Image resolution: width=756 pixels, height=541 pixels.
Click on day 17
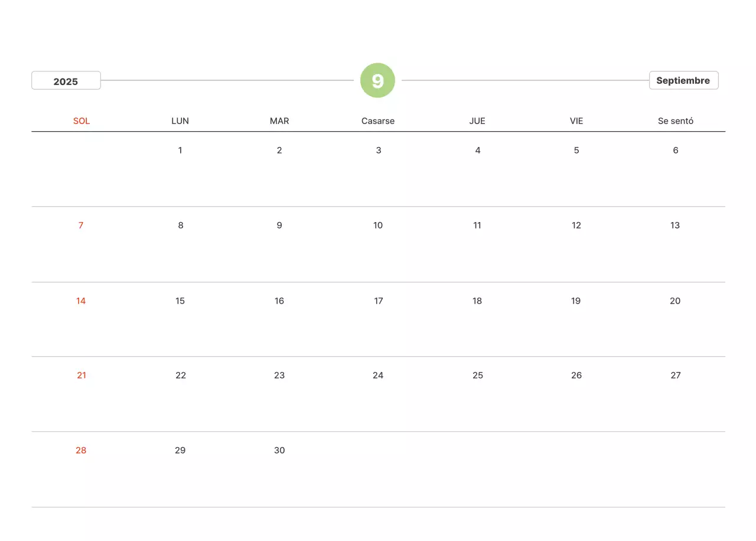[379, 301]
